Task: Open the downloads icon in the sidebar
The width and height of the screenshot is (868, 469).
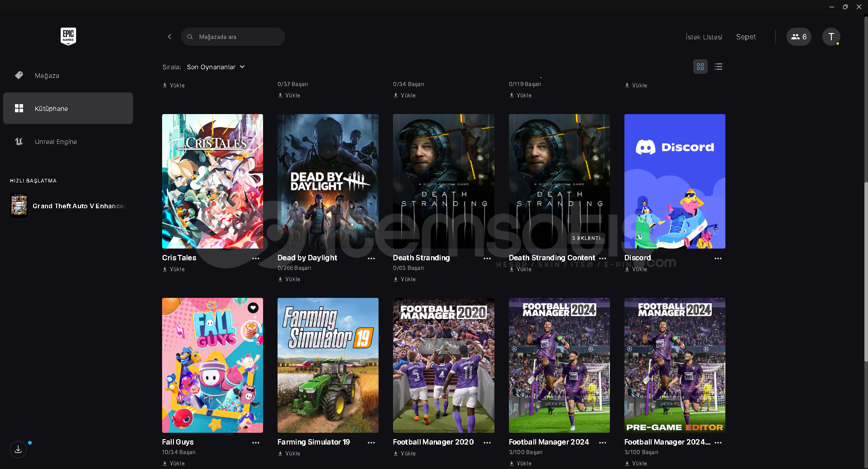Action: pos(18,449)
